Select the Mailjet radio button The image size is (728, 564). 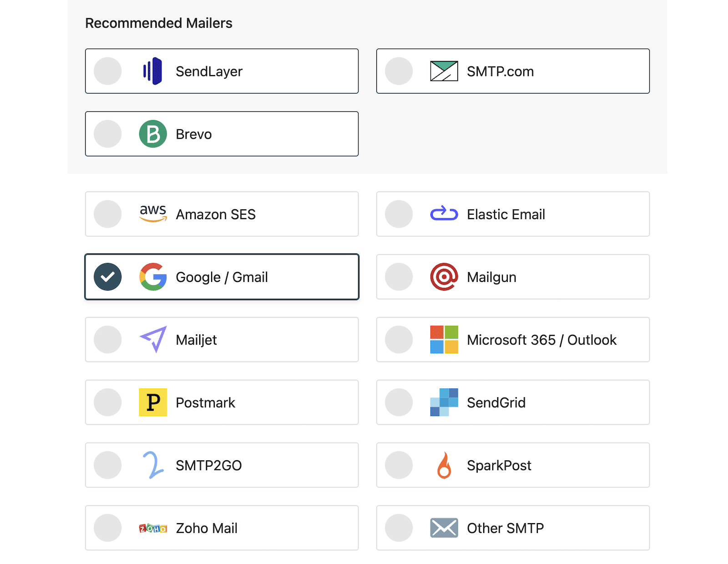pos(107,340)
